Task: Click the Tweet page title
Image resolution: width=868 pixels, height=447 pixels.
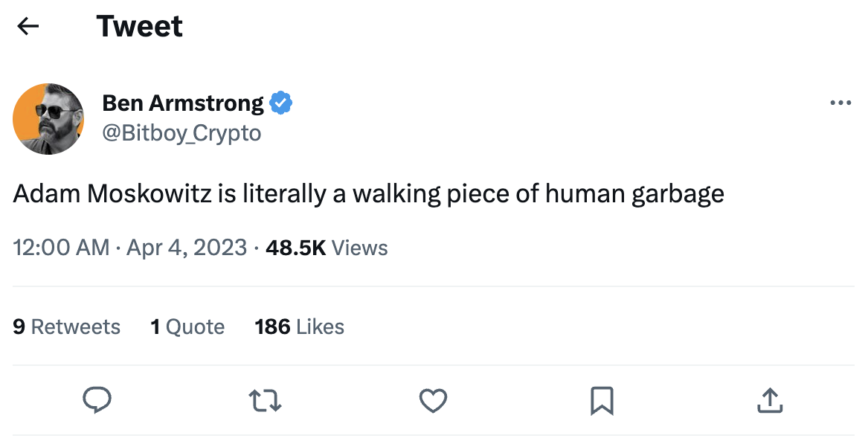Action: pyautogui.click(x=139, y=26)
